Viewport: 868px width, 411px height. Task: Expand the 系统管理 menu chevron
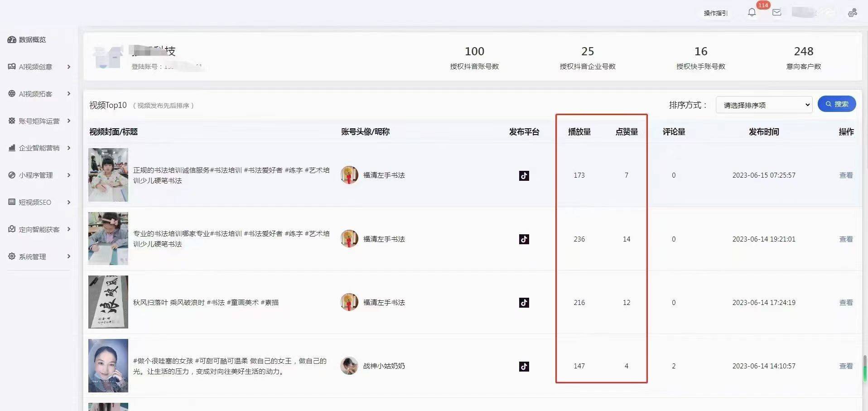69,256
